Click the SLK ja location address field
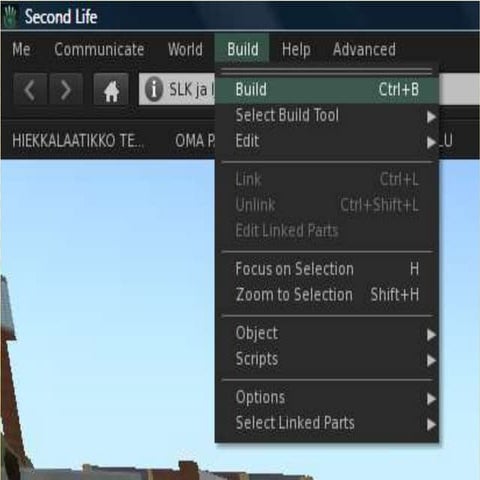Viewport: 480px width, 480px height. (x=177, y=89)
